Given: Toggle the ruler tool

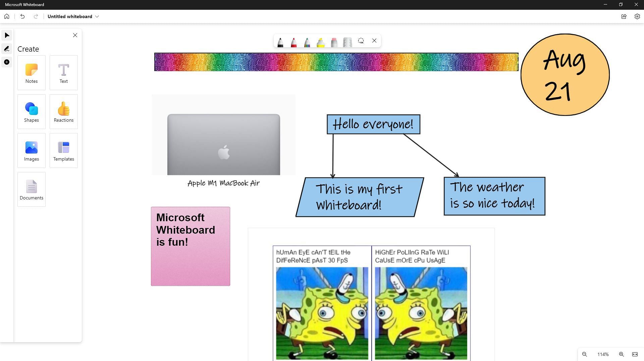Looking at the screenshot, I should [x=347, y=42].
